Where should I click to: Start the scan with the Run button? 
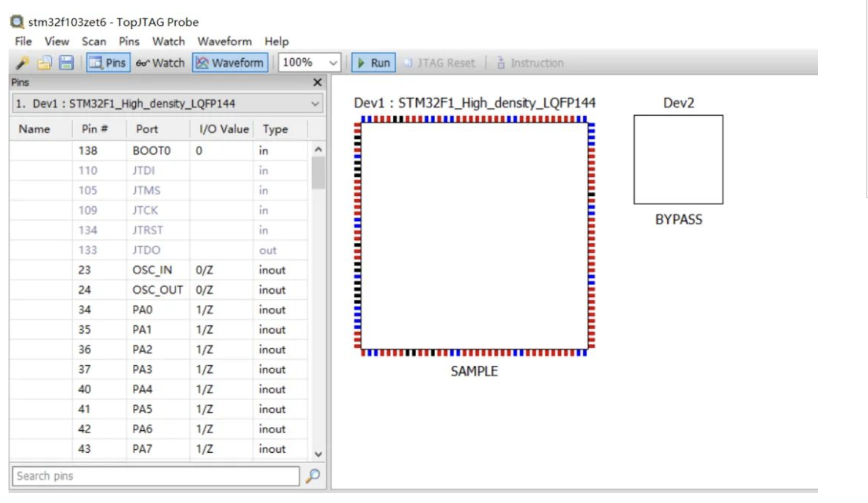373,62
